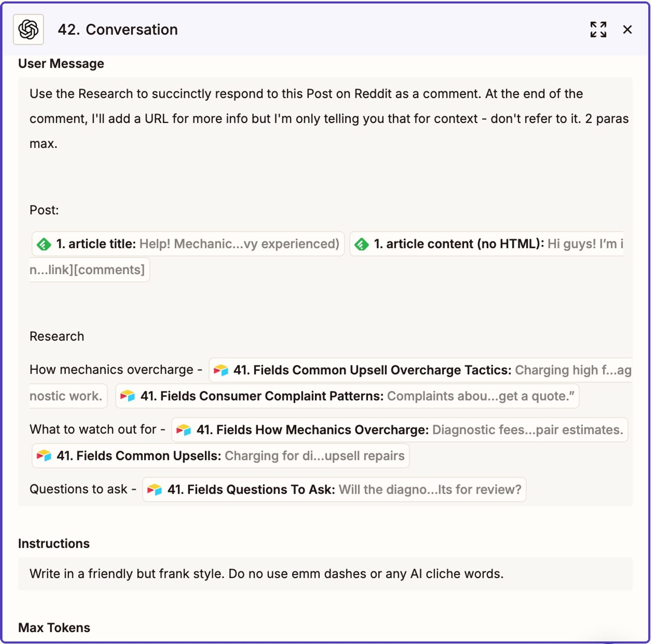
Task: Select the article title data pill
Action: 197,244
